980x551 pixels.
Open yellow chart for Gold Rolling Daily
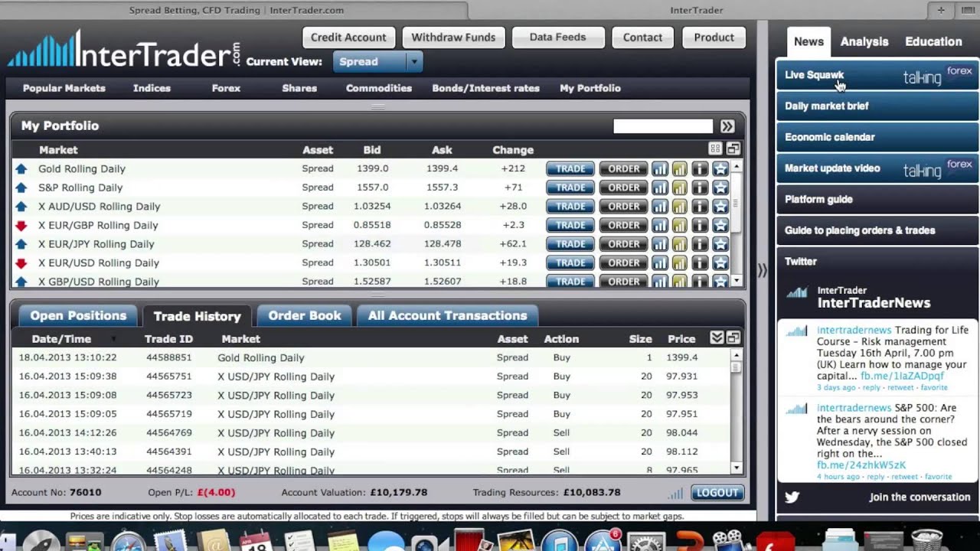pos(680,168)
